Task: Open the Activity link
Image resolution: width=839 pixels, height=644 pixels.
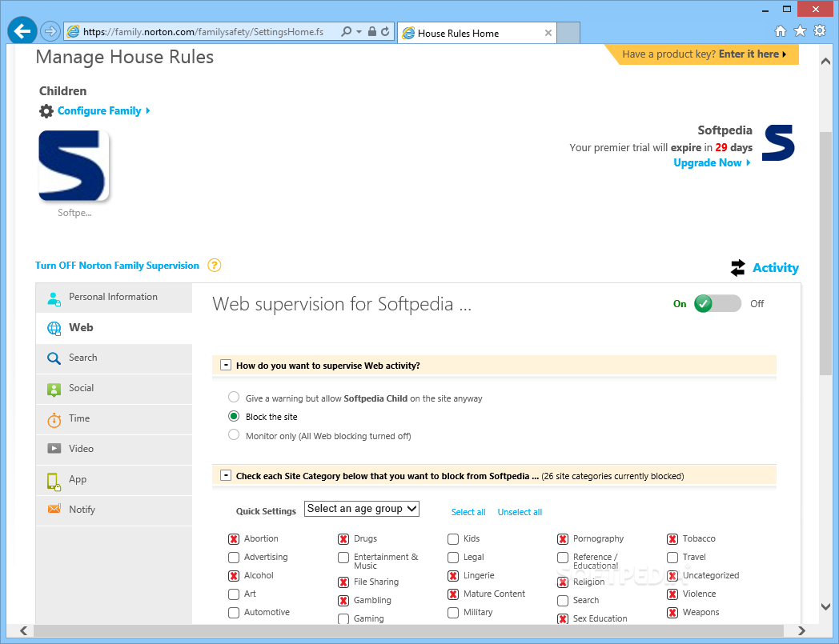Action: coord(775,268)
